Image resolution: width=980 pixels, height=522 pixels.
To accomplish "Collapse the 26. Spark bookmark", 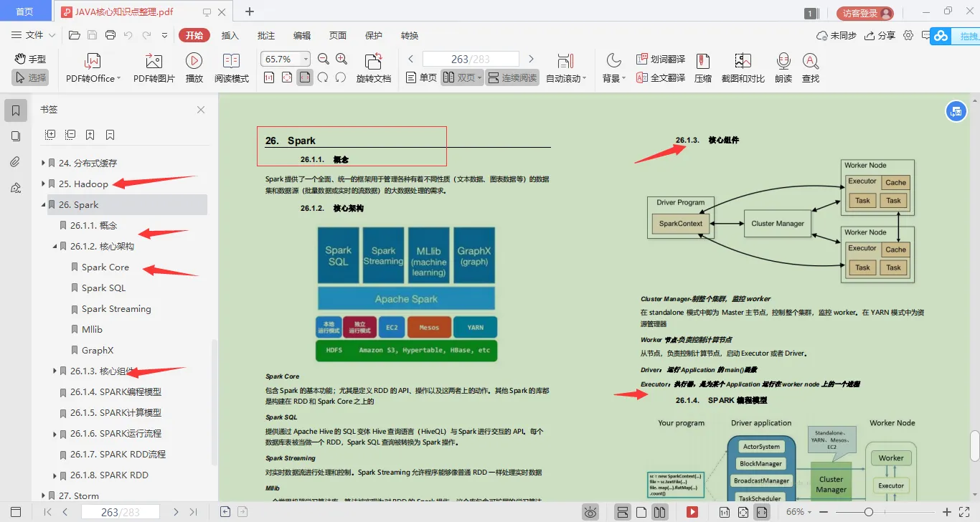I will pyautogui.click(x=44, y=205).
